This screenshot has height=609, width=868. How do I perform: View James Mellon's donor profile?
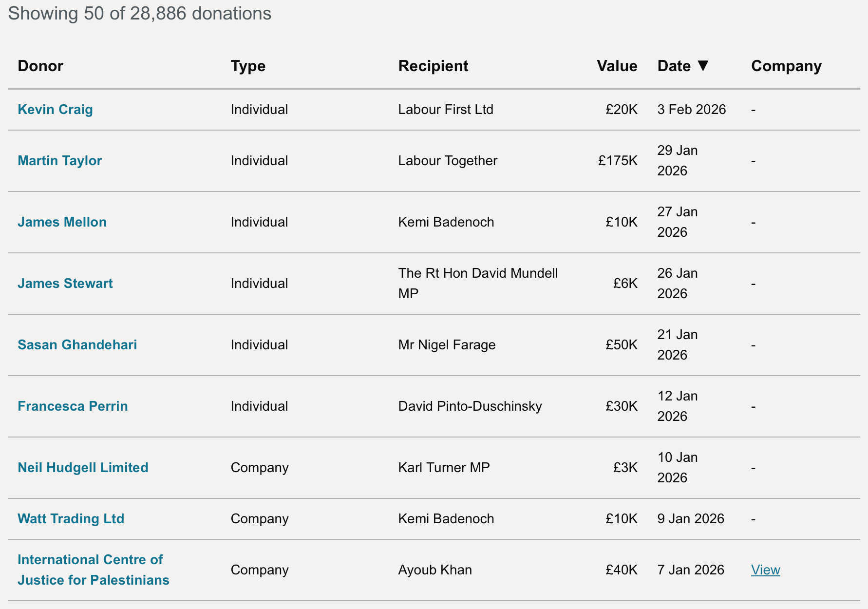pyautogui.click(x=62, y=222)
